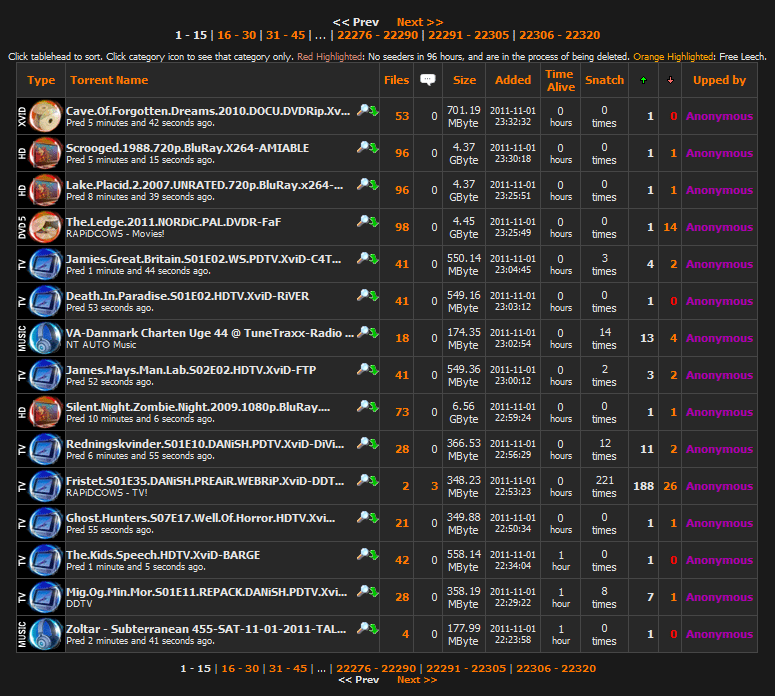The width and height of the screenshot is (775, 696).
Task: Open The.Kids.Speech.HDTV.XviD-BARGE torrent
Action: [163, 555]
